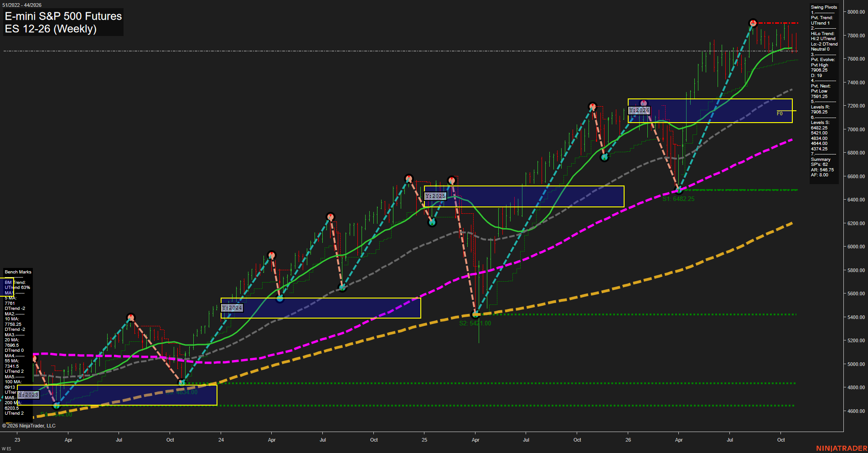Click the Y:2025 yearly range label

[435, 196]
